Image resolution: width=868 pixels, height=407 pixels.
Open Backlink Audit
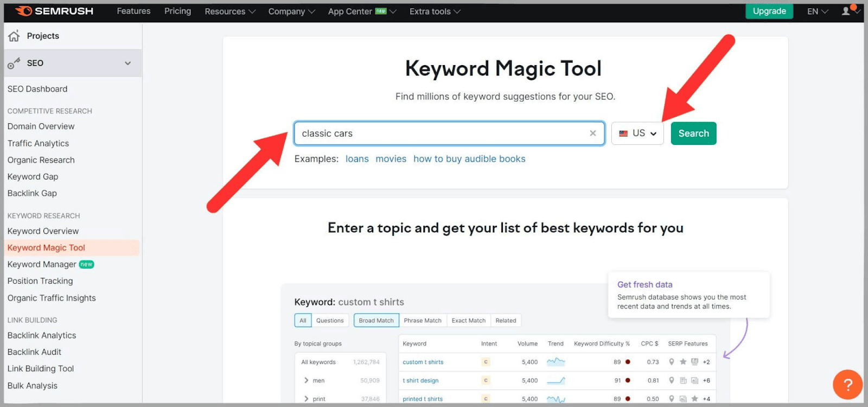[34, 352]
